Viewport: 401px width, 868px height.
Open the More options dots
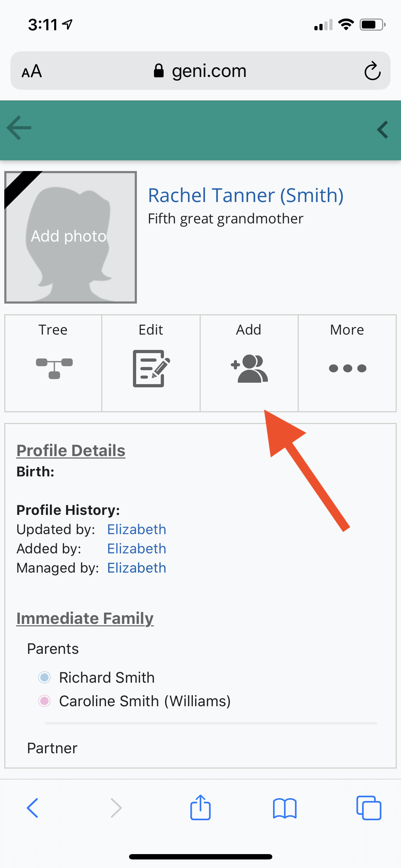point(348,368)
